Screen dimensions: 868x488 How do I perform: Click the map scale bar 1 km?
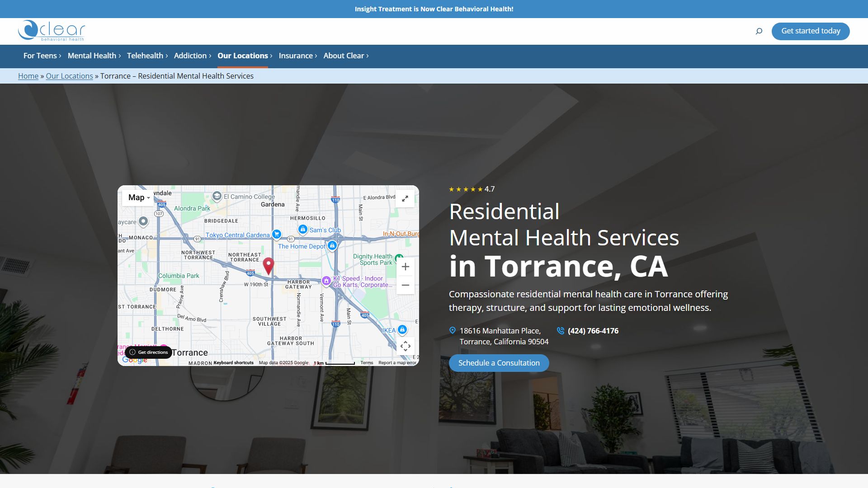point(335,363)
